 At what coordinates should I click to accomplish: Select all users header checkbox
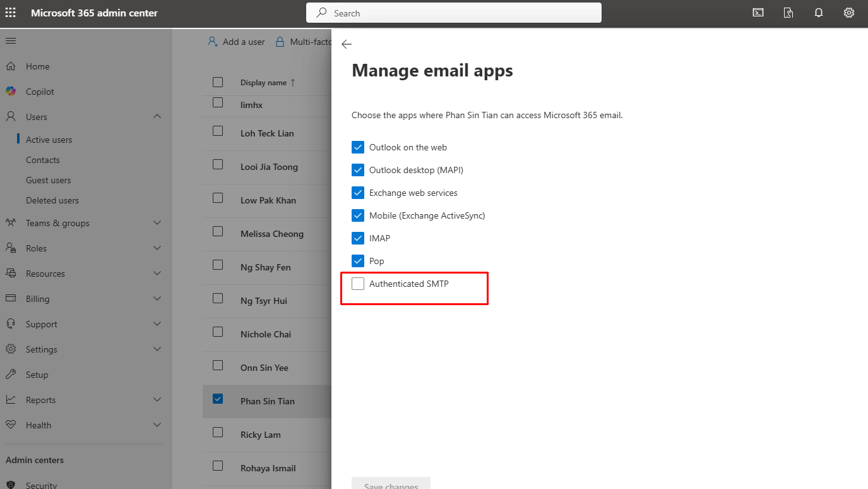(x=218, y=82)
